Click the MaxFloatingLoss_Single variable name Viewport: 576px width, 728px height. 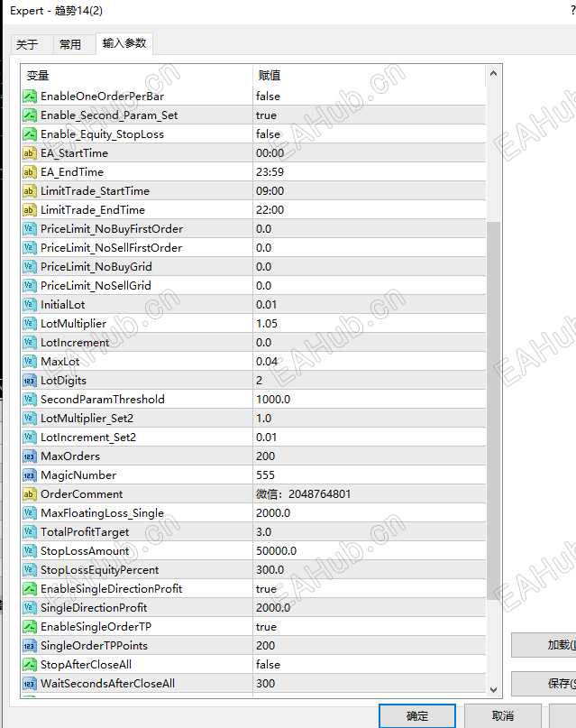coord(103,513)
